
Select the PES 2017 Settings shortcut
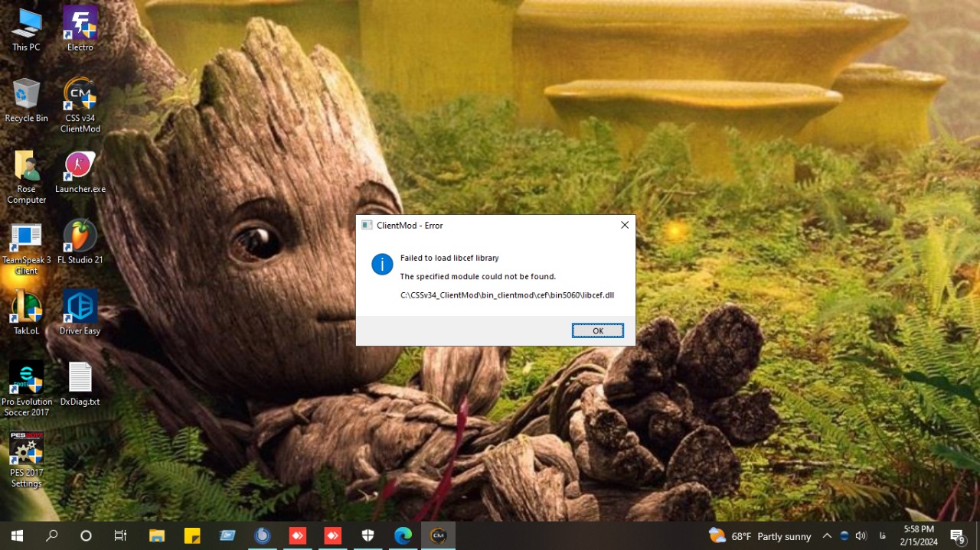(x=26, y=460)
